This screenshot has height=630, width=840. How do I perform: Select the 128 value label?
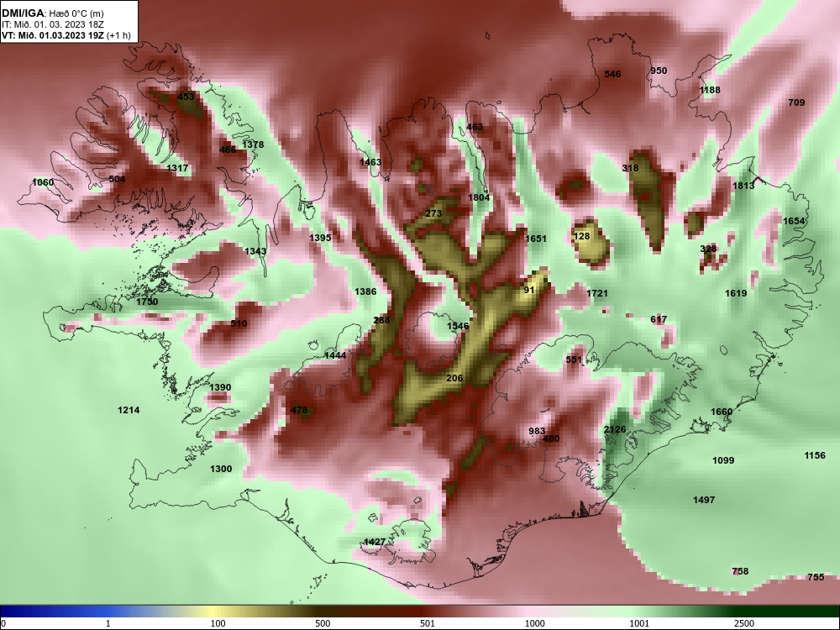(x=581, y=236)
